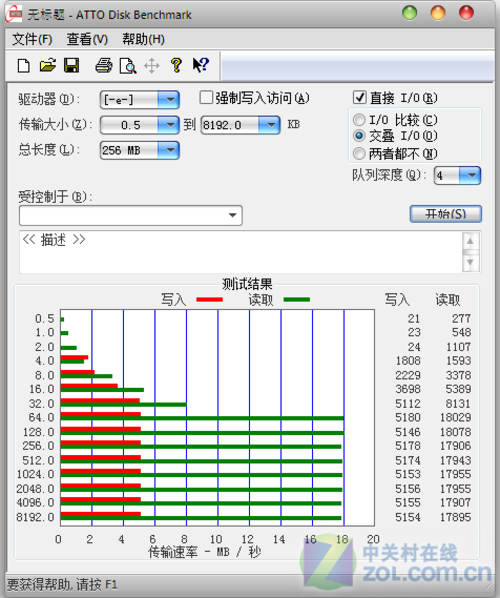
Task: Click in the 描述 description text box
Action: (x=240, y=252)
